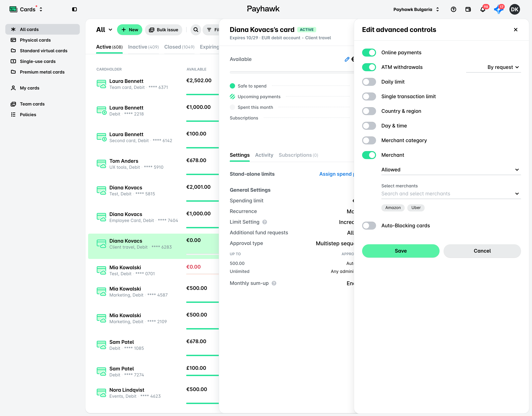This screenshot has width=532, height=416.
Task: Open the Cards module switcher
Action: (x=26, y=9)
